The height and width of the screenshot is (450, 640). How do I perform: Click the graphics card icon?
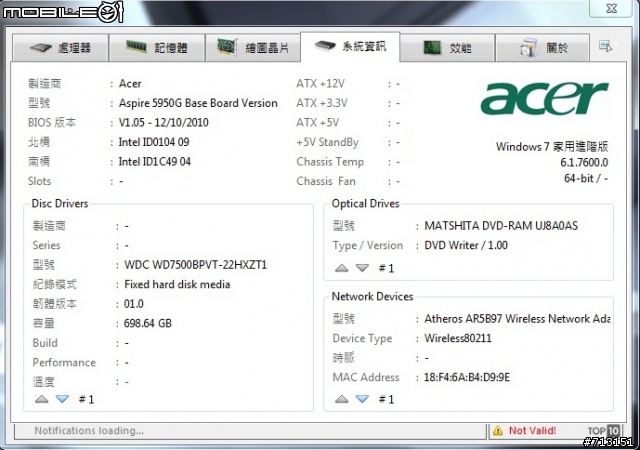pyautogui.click(x=227, y=47)
